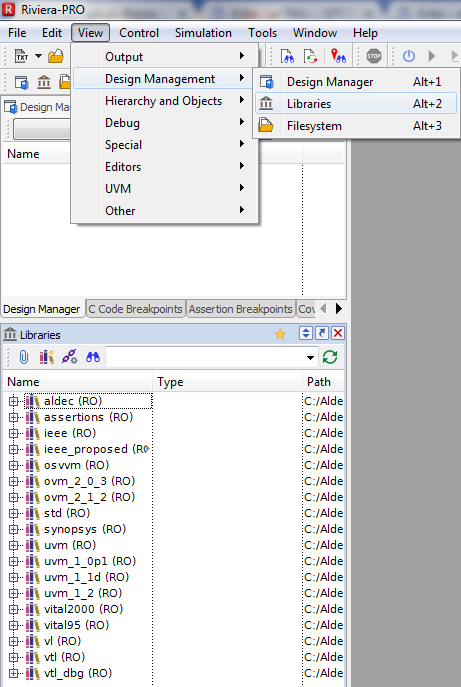Viewport: 461px width, 687px height.
Task: Open the Editors submenu
Action: point(165,166)
